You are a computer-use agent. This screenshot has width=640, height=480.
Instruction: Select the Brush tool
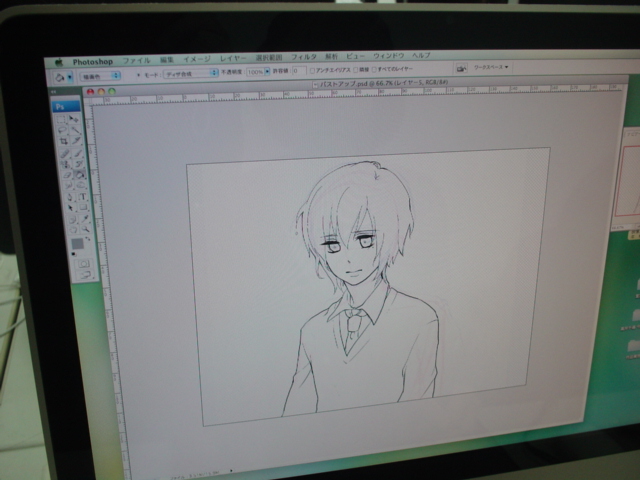78,153
